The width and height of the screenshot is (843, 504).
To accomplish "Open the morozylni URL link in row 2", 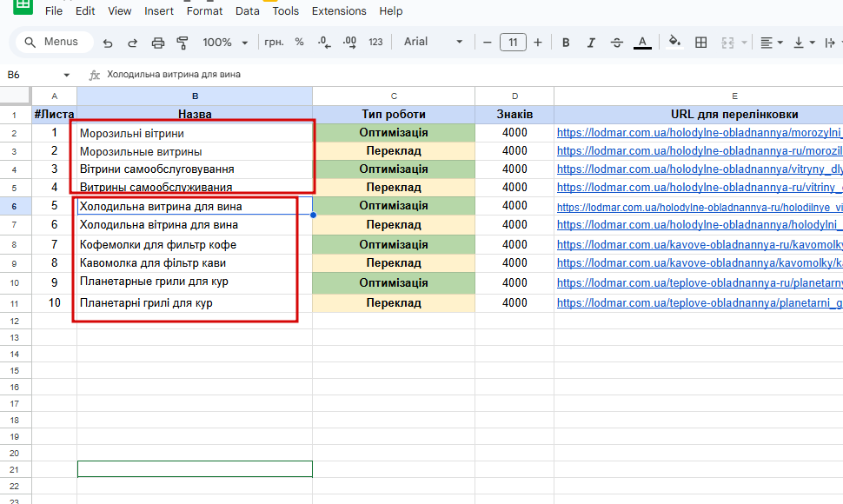I will [700, 133].
